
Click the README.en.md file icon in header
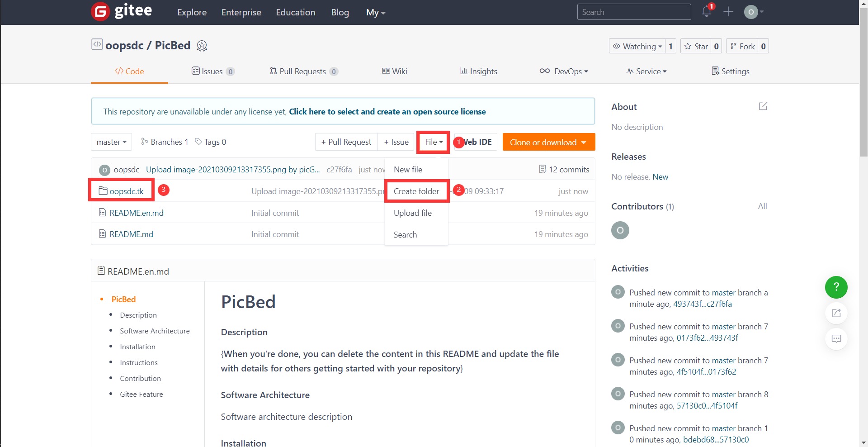click(101, 271)
